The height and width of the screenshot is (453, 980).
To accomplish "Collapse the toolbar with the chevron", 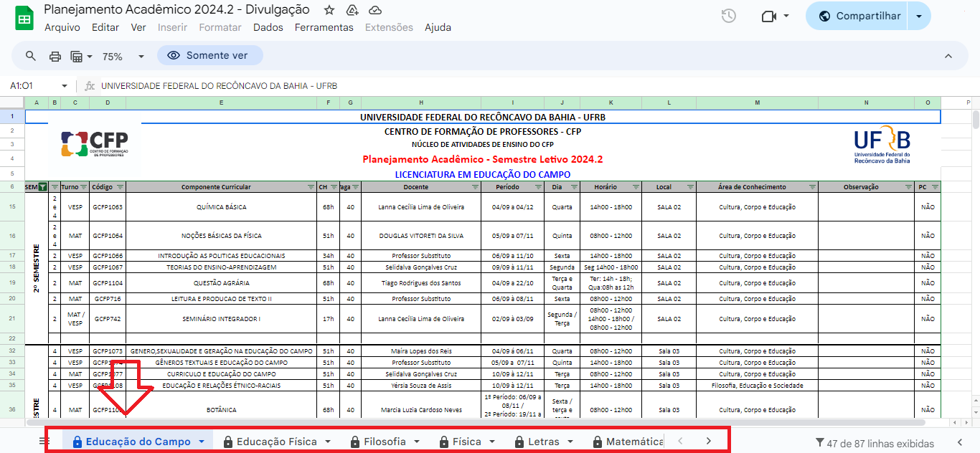I will 948,54.
